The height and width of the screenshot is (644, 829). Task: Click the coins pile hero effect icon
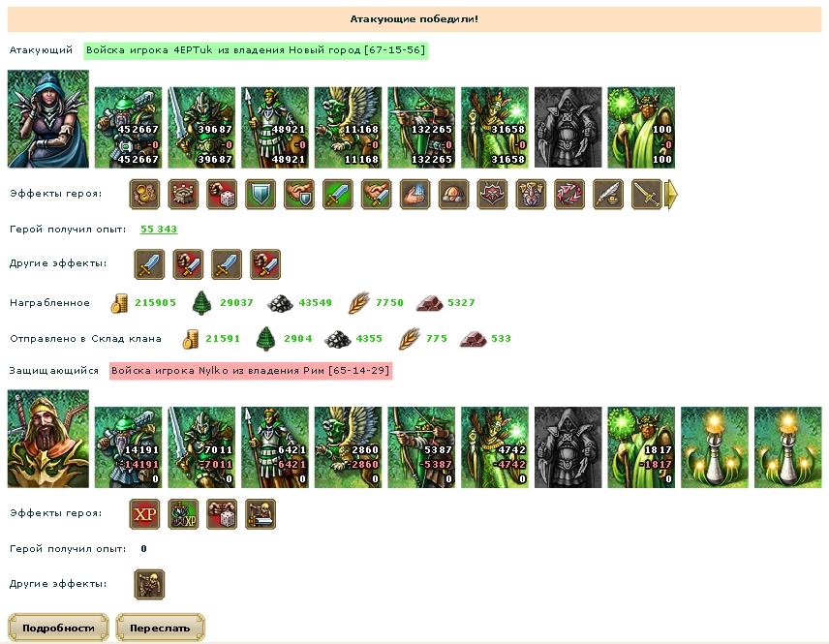click(x=145, y=195)
